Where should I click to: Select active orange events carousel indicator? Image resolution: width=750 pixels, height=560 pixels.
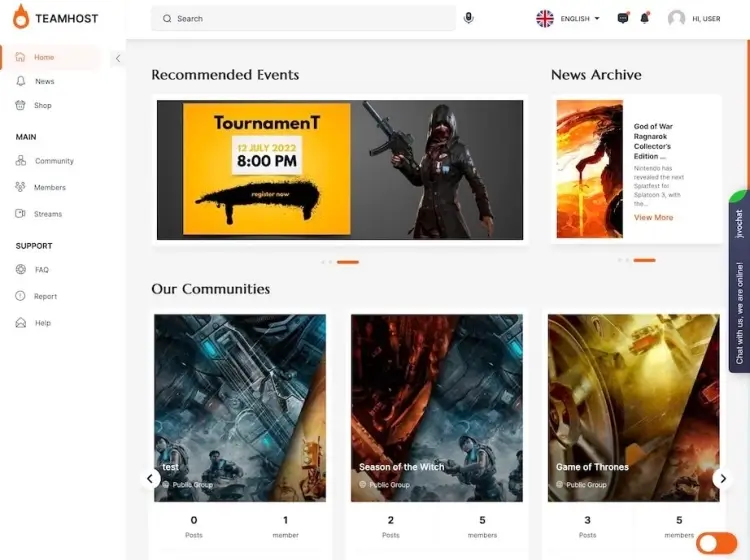coord(348,262)
